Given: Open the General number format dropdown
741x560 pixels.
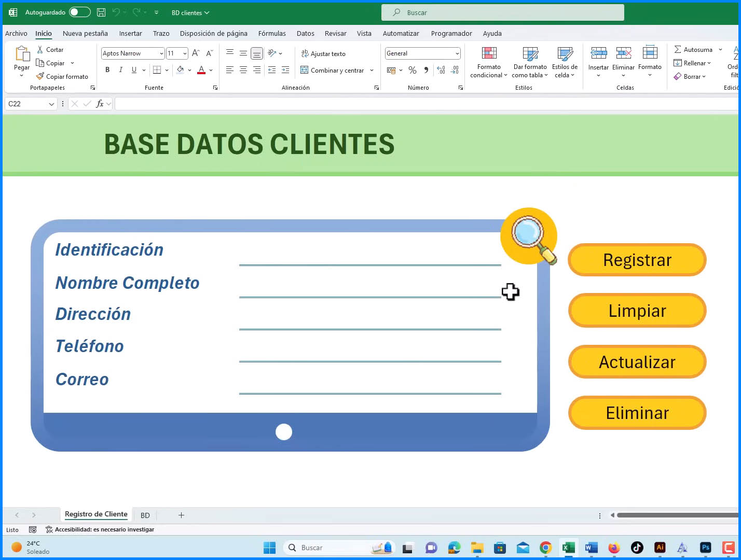Looking at the screenshot, I should click(x=456, y=53).
